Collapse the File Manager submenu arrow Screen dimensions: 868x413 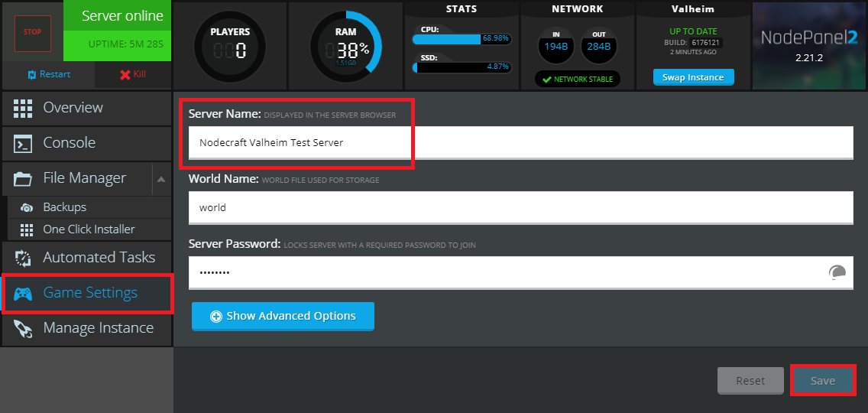(x=160, y=180)
